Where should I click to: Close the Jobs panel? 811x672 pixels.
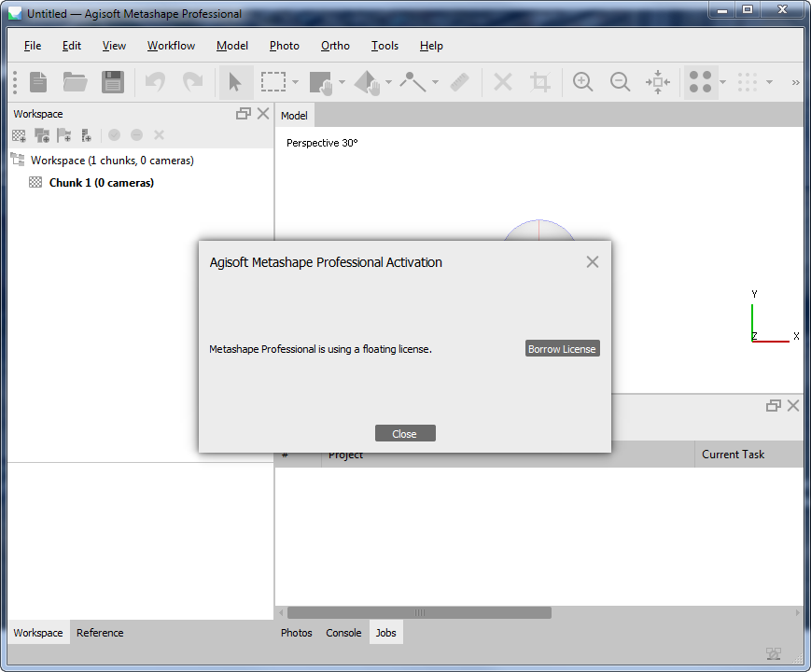[x=793, y=406]
